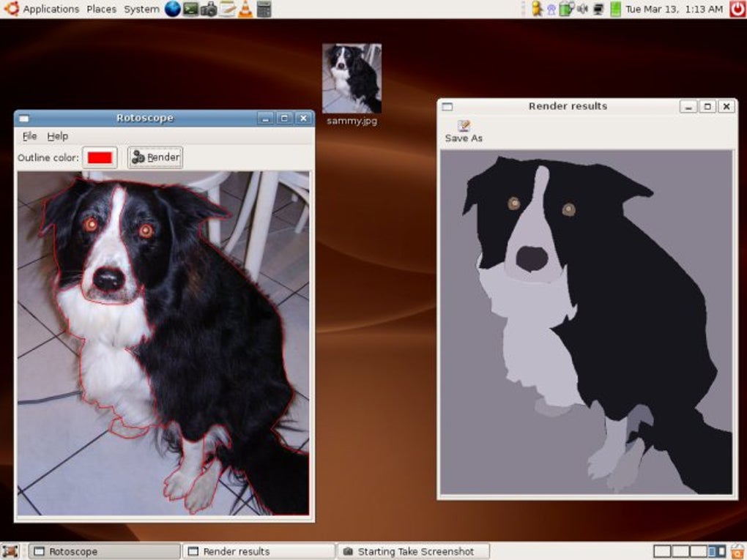
Task: Open the Applications menu
Action: pos(51,9)
